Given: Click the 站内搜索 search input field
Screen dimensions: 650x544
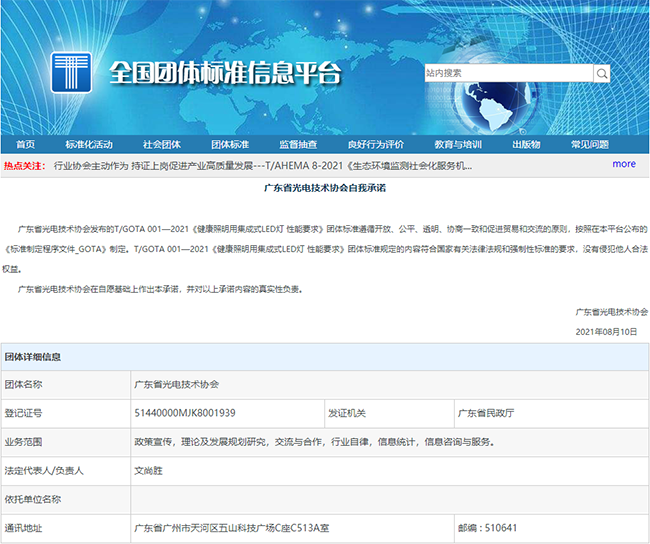Looking at the screenshot, I should (507, 73).
